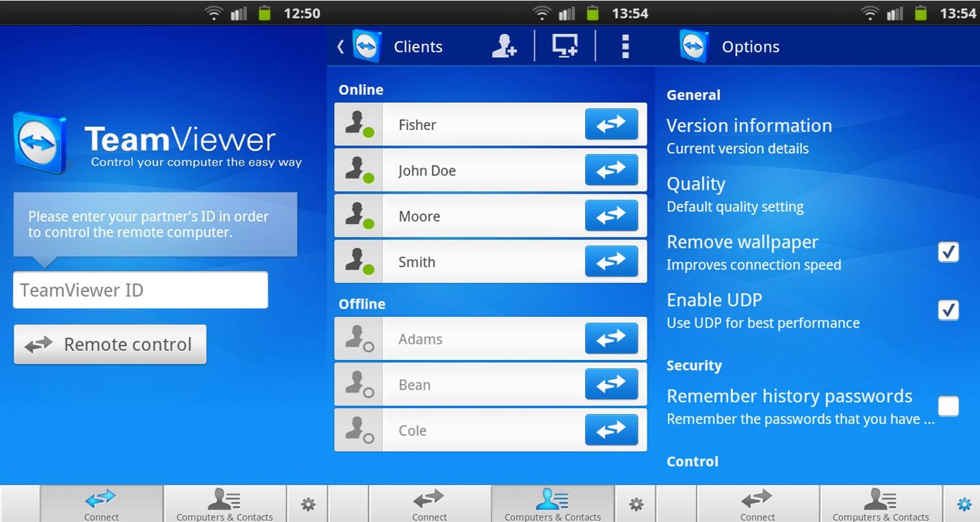Connect to John Doe via arrow button
Viewport: 980px width, 522px height.
611,170
